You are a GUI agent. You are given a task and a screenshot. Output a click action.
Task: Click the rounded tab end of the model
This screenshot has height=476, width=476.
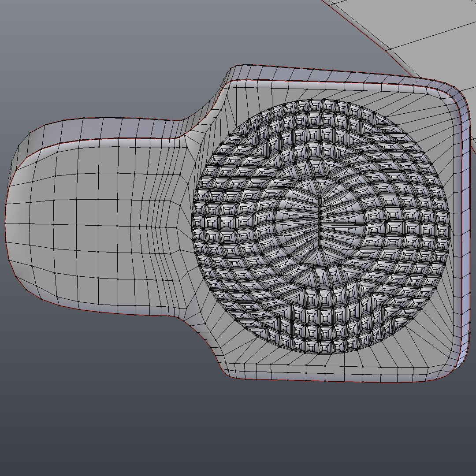pyautogui.click(x=94, y=217)
